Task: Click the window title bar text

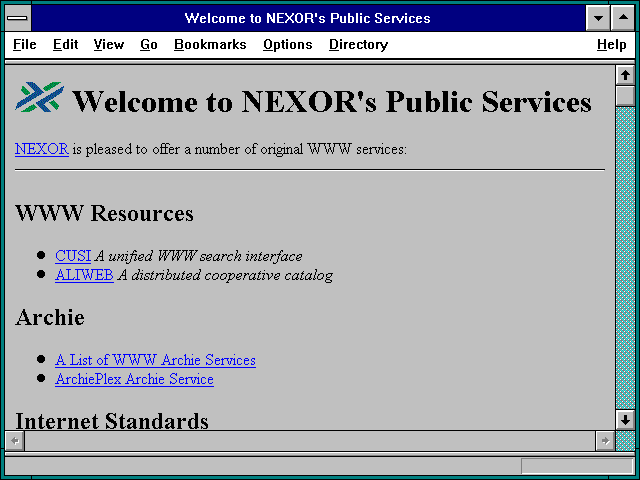Action: pos(307,18)
